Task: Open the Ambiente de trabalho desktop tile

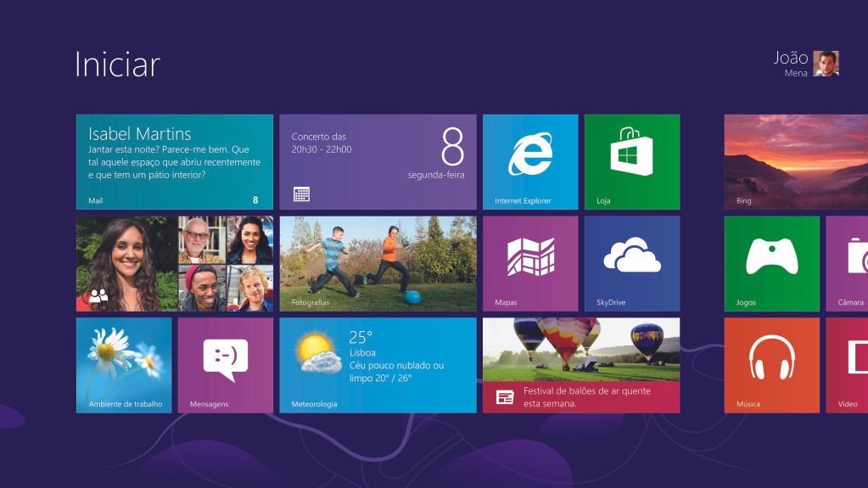Action: pos(124,365)
